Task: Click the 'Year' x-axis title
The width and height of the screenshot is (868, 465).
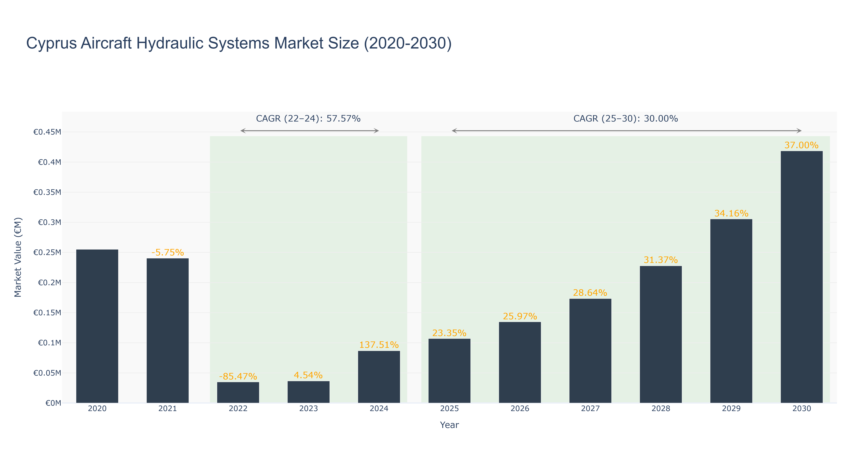Action: tap(449, 425)
